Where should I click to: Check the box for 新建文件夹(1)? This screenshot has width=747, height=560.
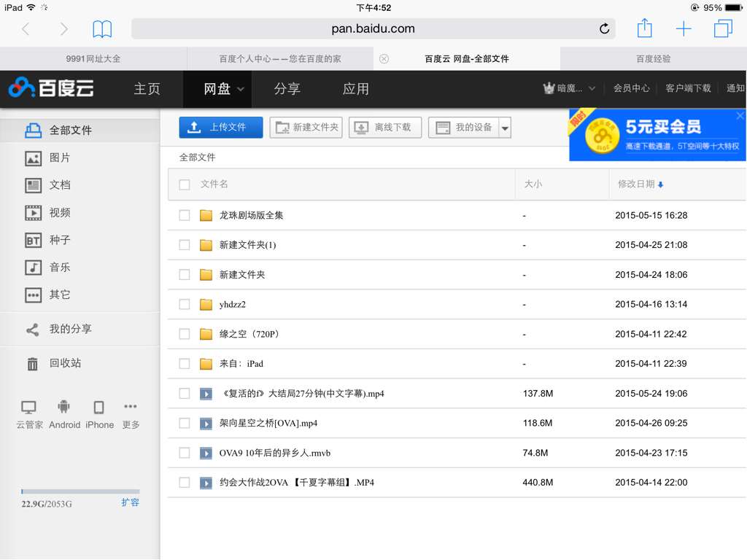tap(185, 245)
